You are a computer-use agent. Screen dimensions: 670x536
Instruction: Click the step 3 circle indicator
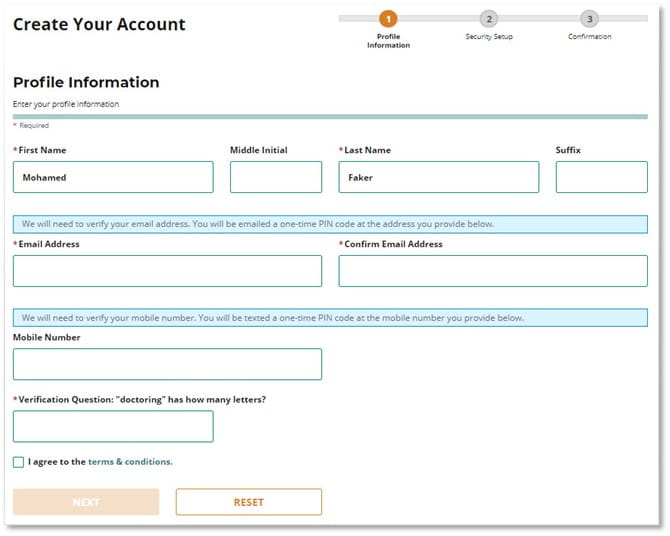589,19
